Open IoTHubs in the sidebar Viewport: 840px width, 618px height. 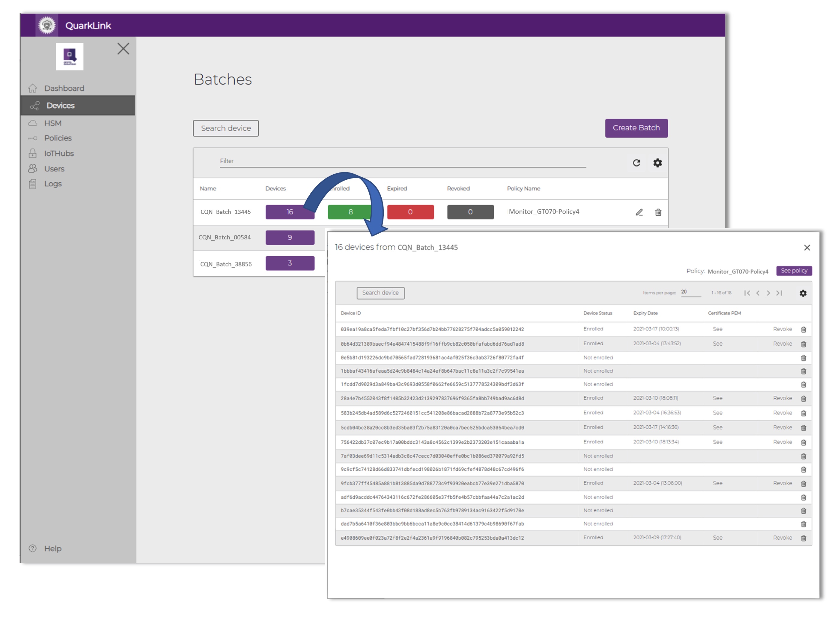click(x=59, y=153)
